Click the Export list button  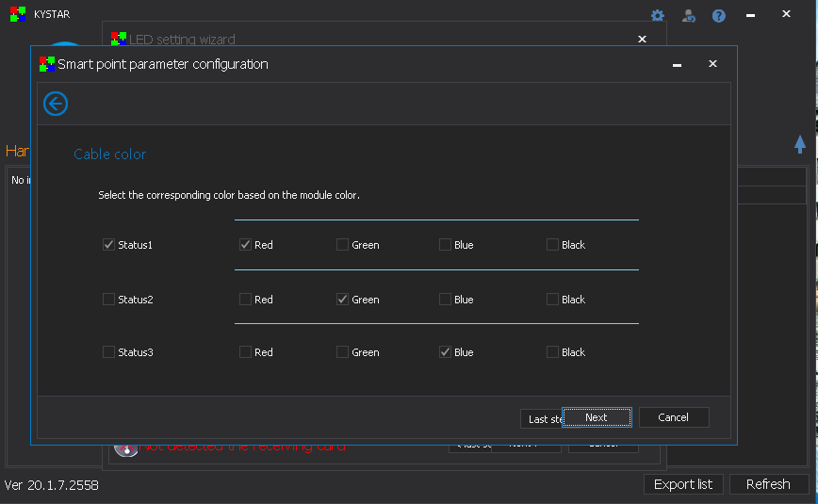pos(683,484)
